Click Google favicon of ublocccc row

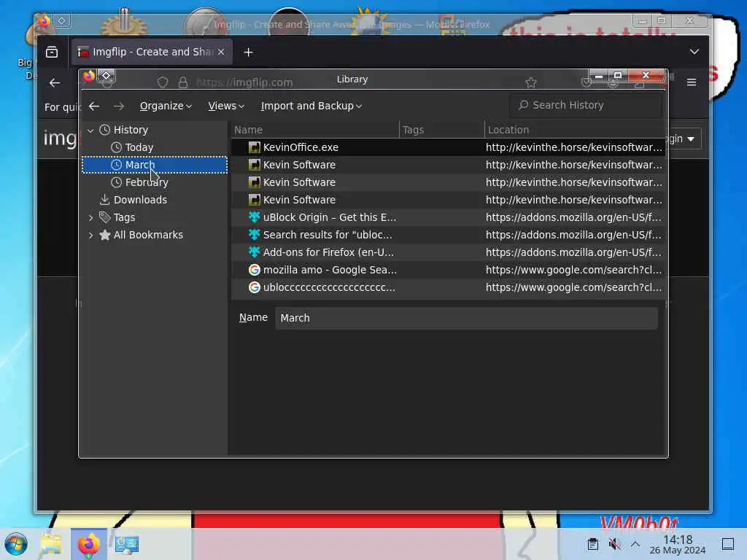click(x=255, y=287)
